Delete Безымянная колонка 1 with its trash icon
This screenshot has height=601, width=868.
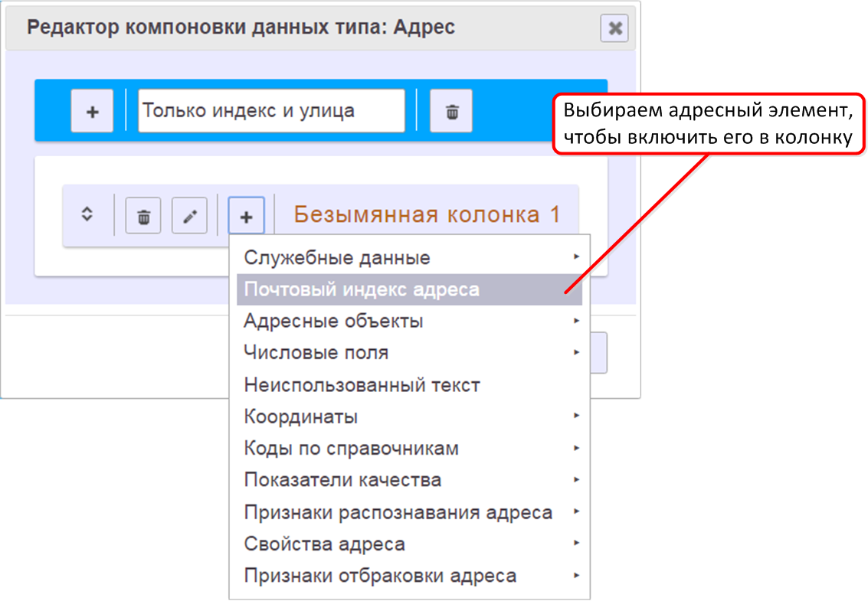tap(143, 217)
